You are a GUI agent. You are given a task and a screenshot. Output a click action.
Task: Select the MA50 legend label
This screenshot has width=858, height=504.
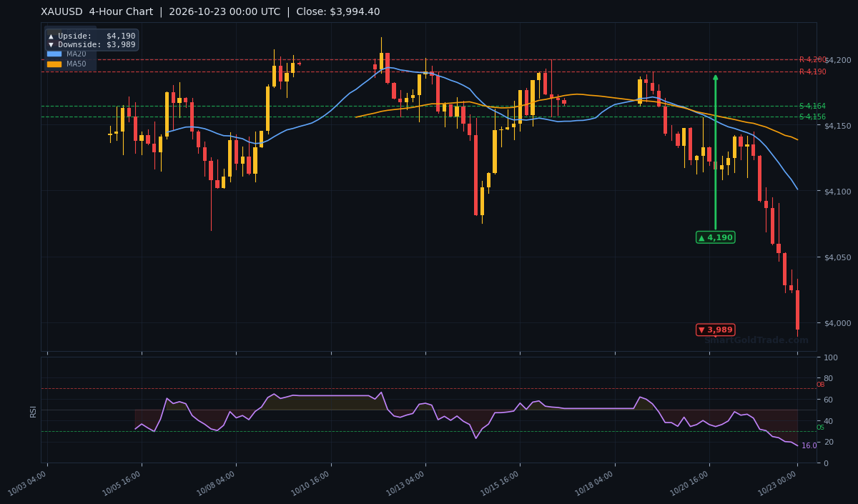(77, 64)
